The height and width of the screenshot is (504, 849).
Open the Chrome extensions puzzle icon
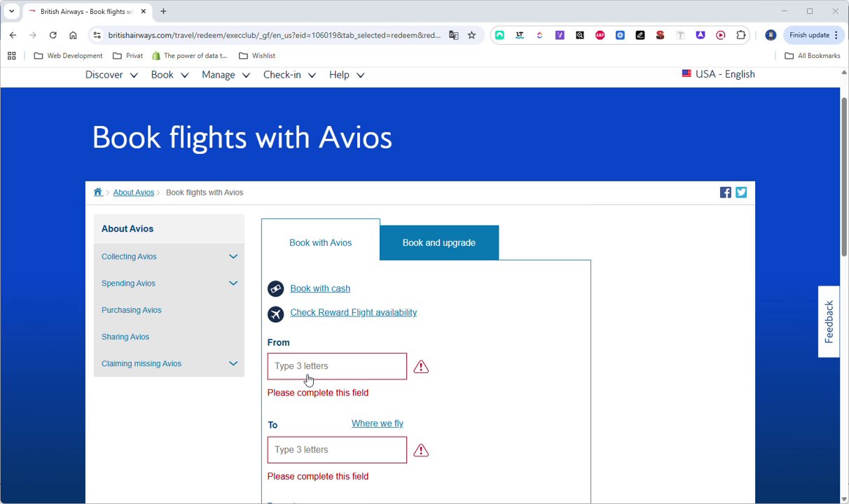[741, 35]
